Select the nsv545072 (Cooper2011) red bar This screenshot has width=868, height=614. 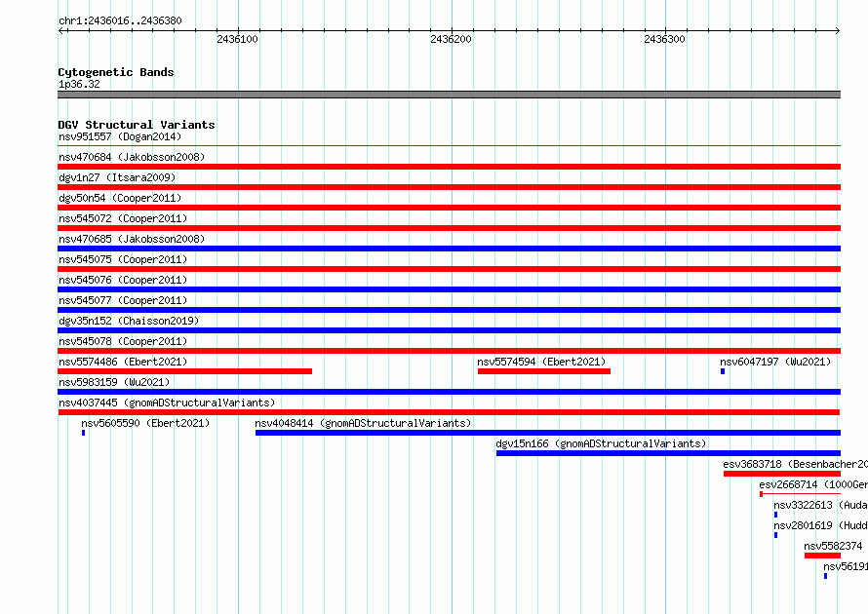pos(449,228)
